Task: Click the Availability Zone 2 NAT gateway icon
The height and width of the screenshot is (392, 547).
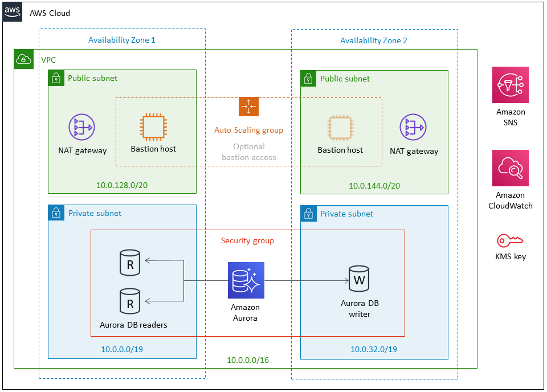Action: click(x=413, y=127)
